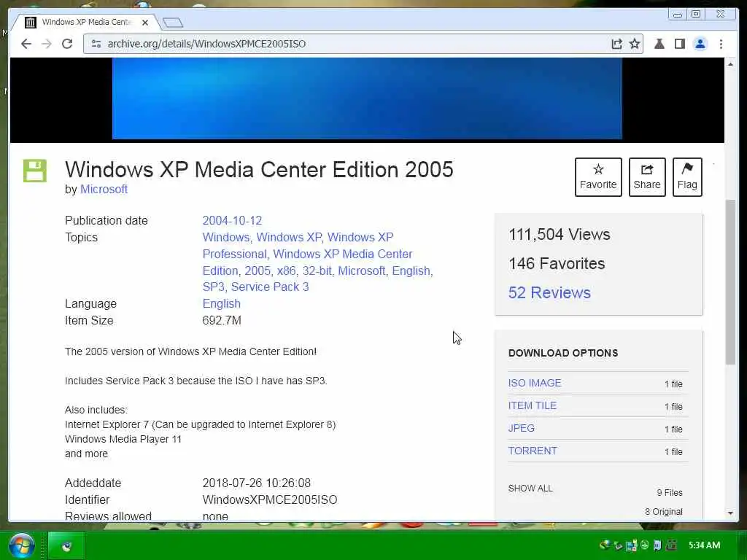Favorite this item with the star button

point(598,176)
